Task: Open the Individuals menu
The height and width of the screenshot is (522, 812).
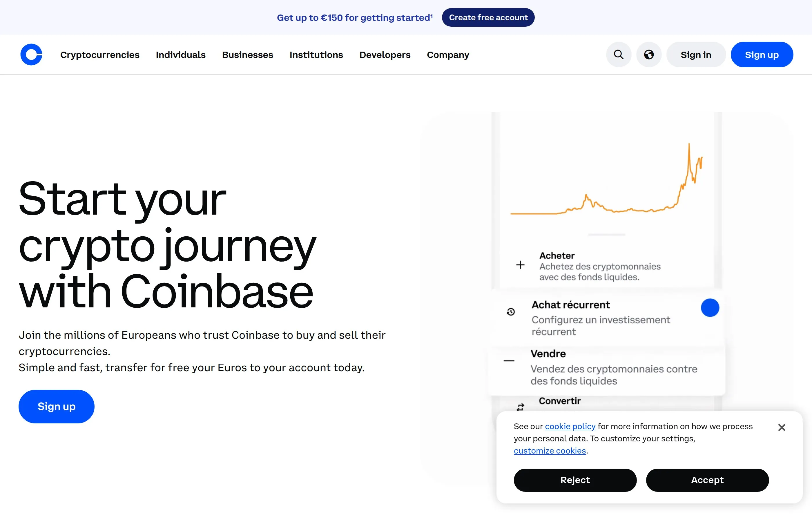Action: [181, 55]
